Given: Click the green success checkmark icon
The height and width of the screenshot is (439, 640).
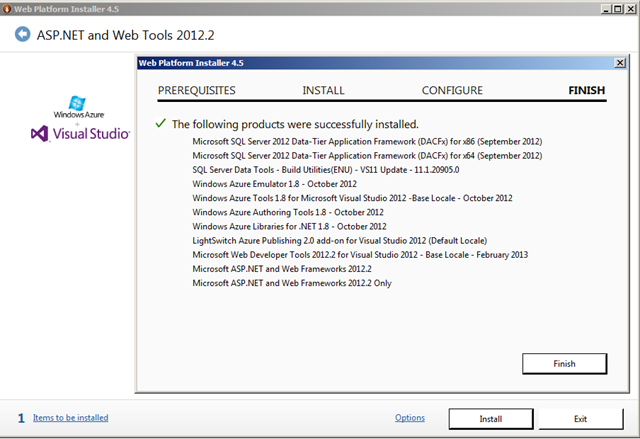Looking at the screenshot, I should point(160,123).
